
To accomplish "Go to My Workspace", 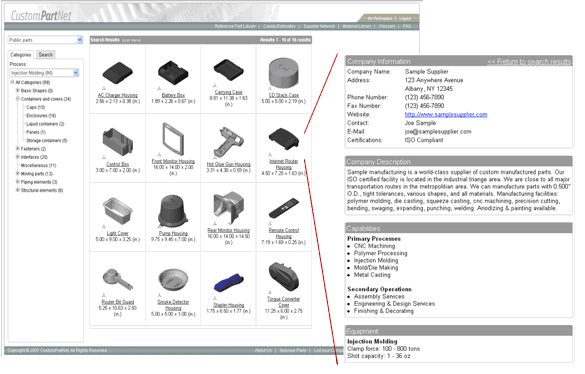I will click(x=379, y=18).
